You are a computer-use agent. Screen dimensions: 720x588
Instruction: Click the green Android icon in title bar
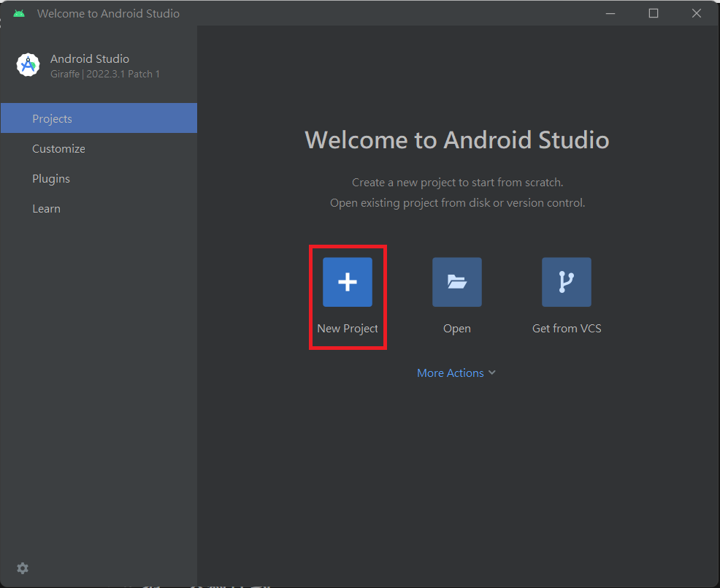[x=19, y=13]
